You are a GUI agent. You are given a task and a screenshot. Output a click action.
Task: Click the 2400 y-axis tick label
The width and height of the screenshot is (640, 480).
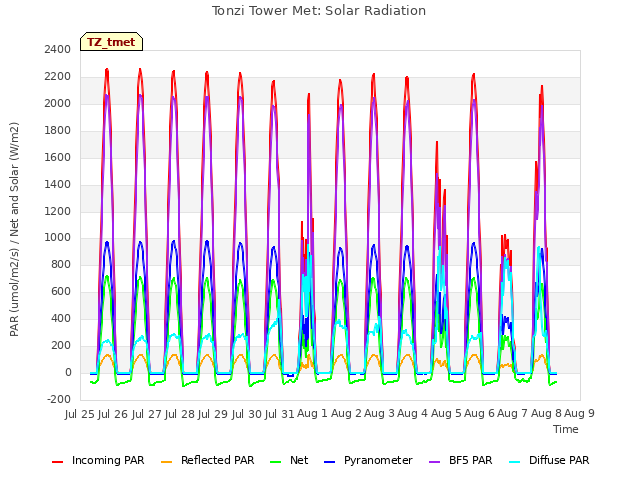pyautogui.click(x=58, y=49)
